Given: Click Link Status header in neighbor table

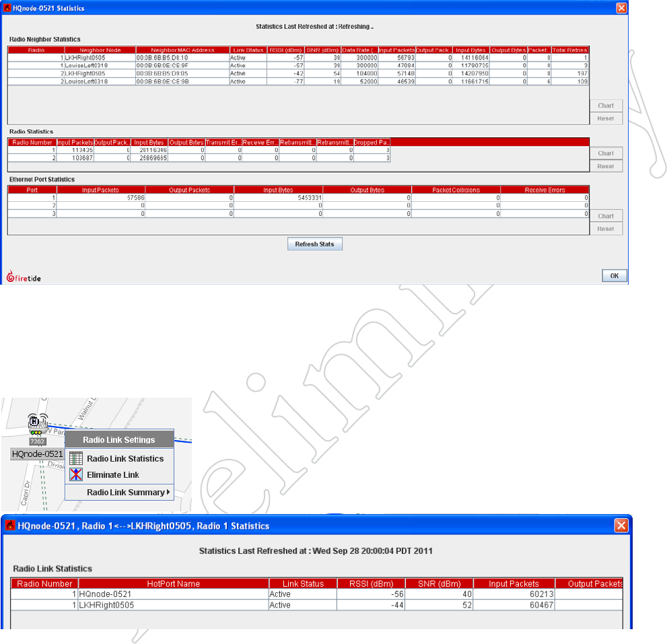Looking at the screenshot, I should coord(248,50).
